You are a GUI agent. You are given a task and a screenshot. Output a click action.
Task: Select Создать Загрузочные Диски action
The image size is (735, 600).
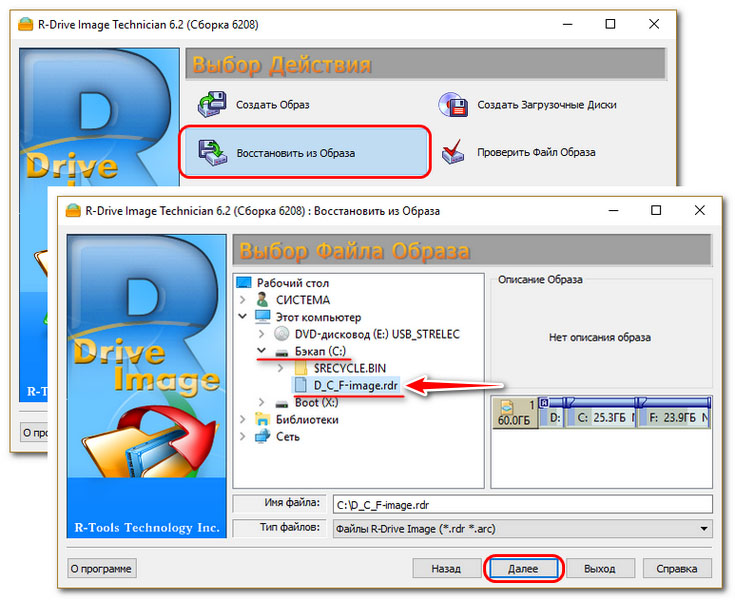(547, 105)
